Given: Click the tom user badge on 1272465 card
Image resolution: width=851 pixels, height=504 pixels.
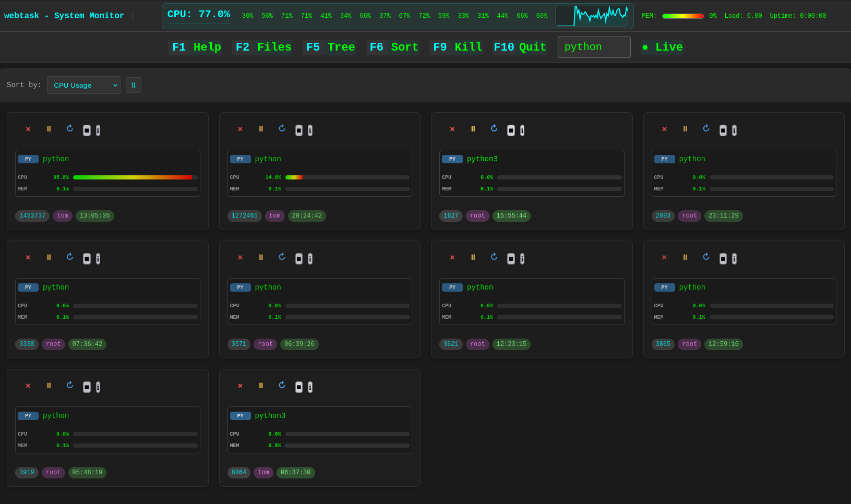Looking at the screenshot, I should click(275, 216).
